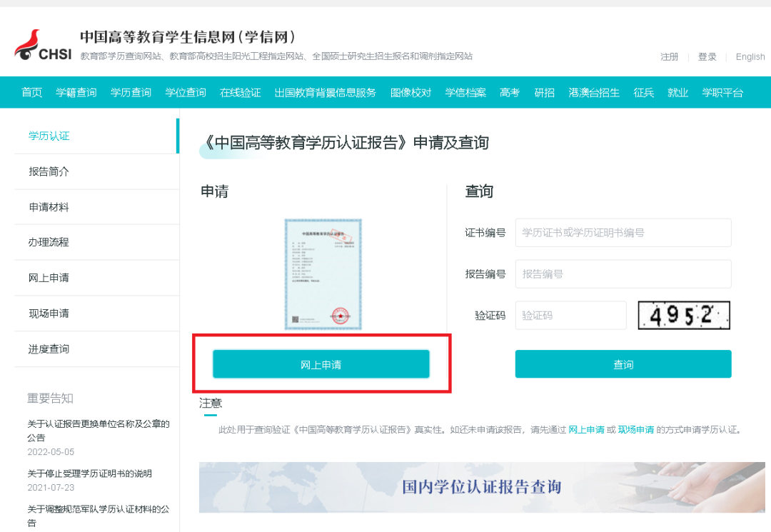
Task: Open the 网上申请 link in the notice text
Action: tap(586, 430)
